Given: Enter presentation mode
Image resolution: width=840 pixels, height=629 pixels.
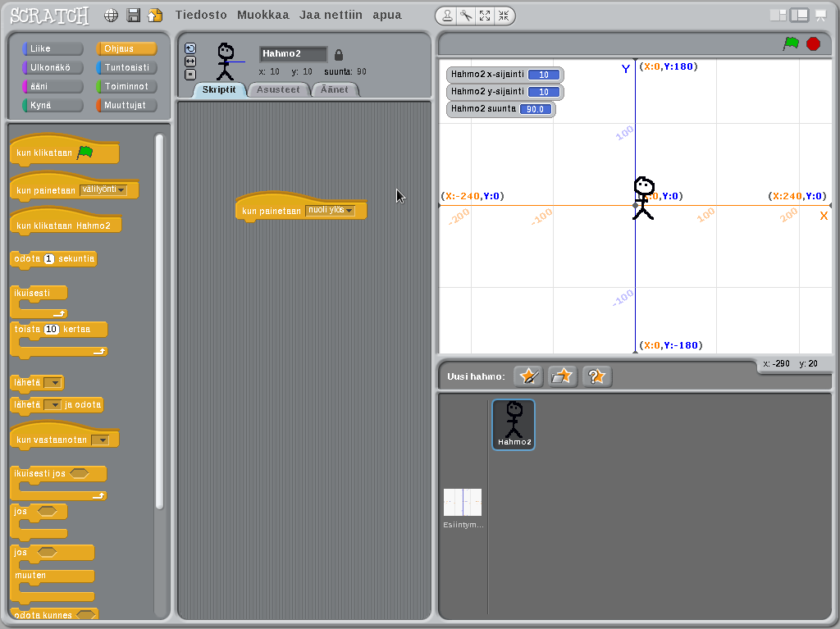Looking at the screenshot, I should click(x=820, y=16).
